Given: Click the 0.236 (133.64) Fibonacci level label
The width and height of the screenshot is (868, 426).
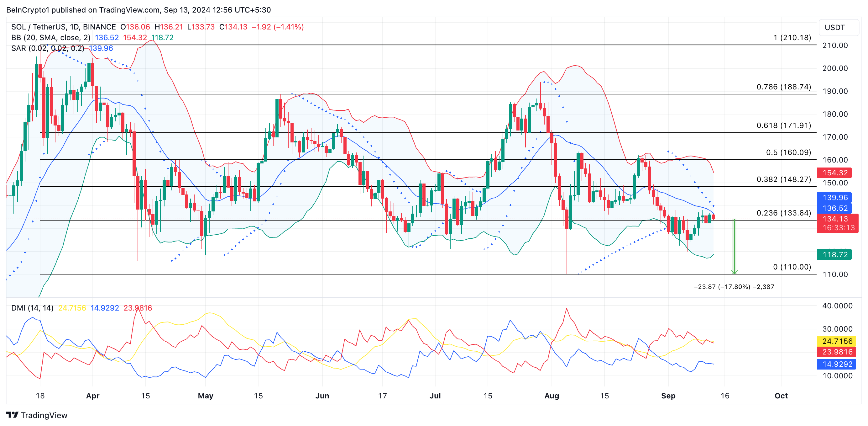Looking at the screenshot, I should click(x=783, y=213).
